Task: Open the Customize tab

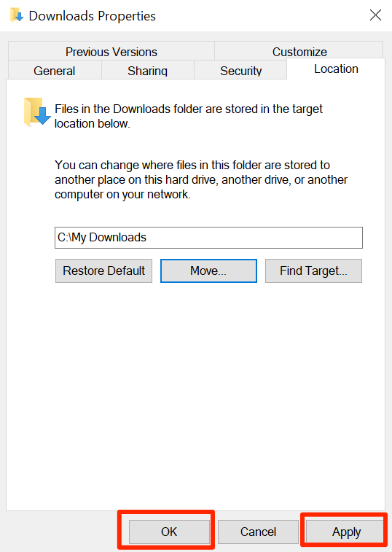Action: coord(299,51)
